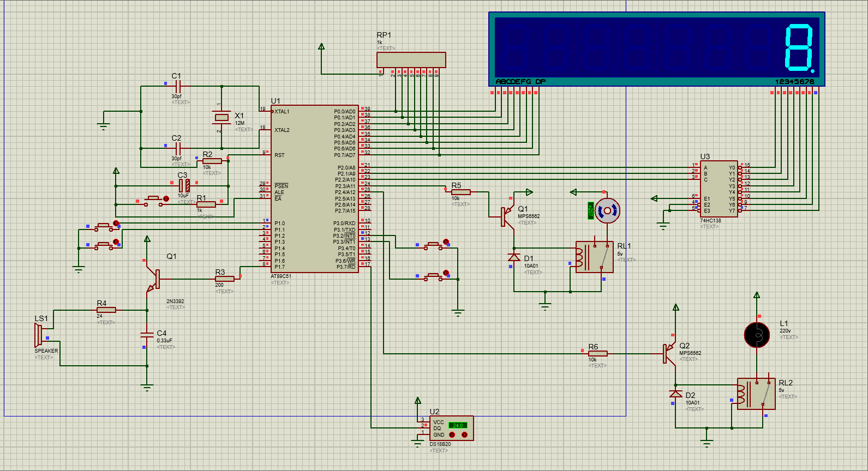This screenshot has width=868, height=471.
Task: Select the ground symbol left of C1
Action: pyautogui.click(x=104, y=126)
